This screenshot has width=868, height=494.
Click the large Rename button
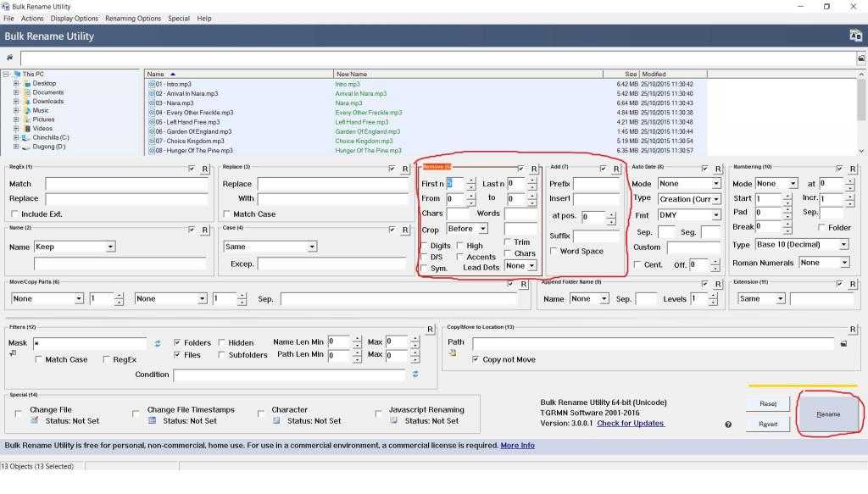point(828,414)
